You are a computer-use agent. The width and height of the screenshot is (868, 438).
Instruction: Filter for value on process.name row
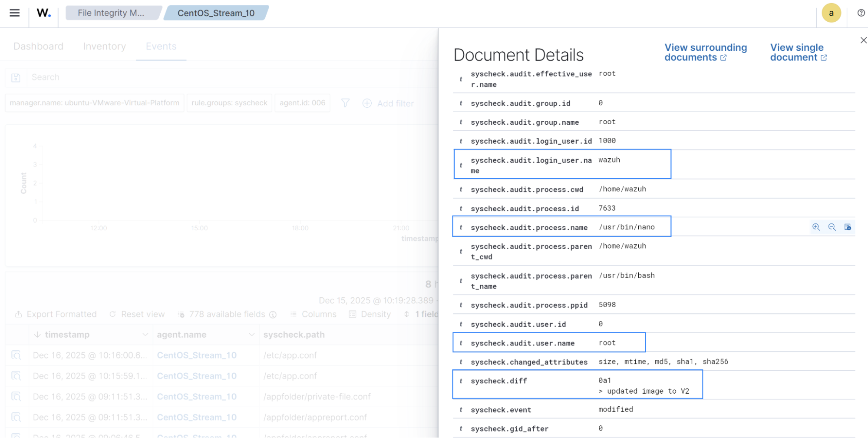pos(816,227)
